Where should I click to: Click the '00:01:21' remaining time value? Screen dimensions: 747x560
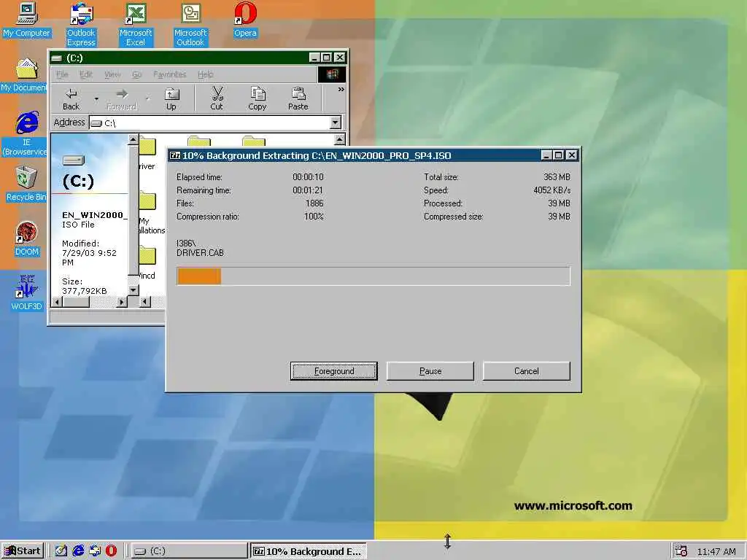click(x=308, y=190)
